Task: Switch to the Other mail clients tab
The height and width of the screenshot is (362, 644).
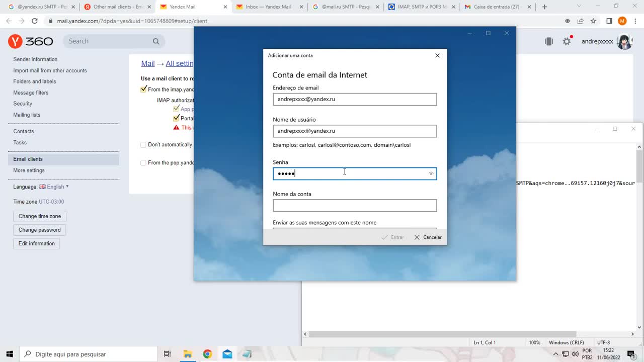Action: [117, 7]
